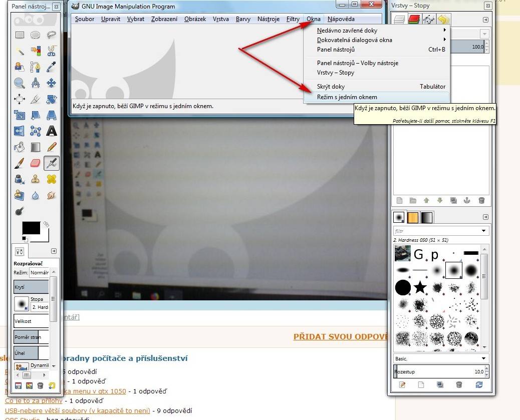Open the brush filter dropdown arrow
The height and width of the screenshot is (420, 520).
tap(483, 231)
